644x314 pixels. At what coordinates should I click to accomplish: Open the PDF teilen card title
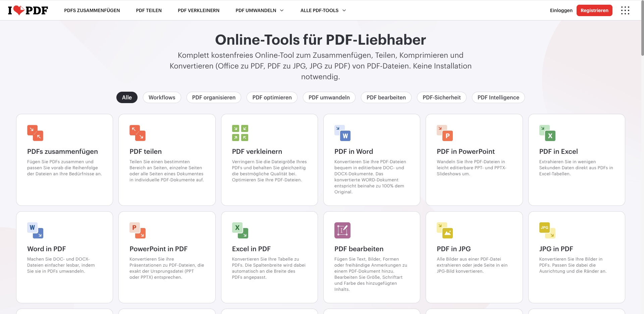point(146,151)
